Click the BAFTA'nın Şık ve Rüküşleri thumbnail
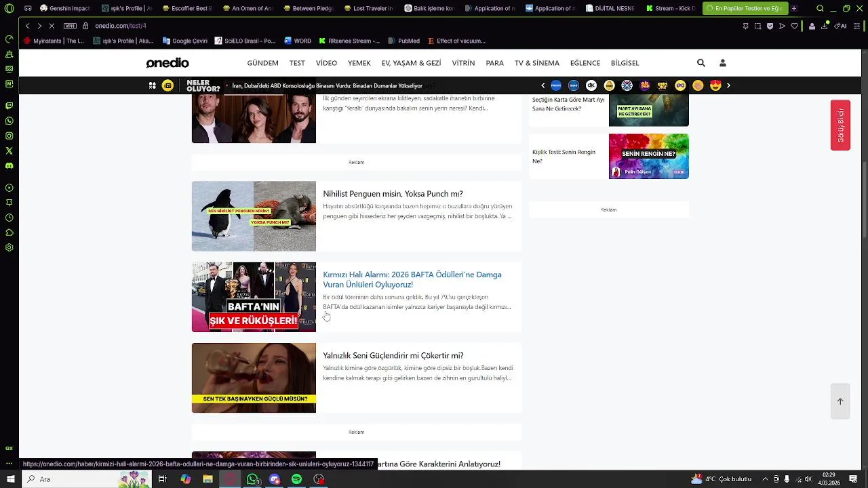868x488 pixels. pos(254,297)
